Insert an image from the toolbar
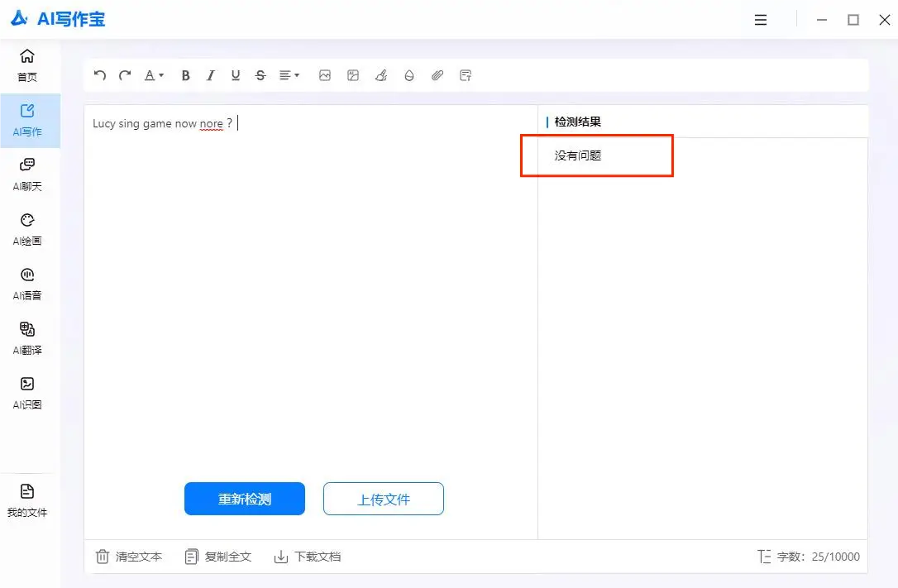This screenshot has width=898, height=588. (325, 75)
